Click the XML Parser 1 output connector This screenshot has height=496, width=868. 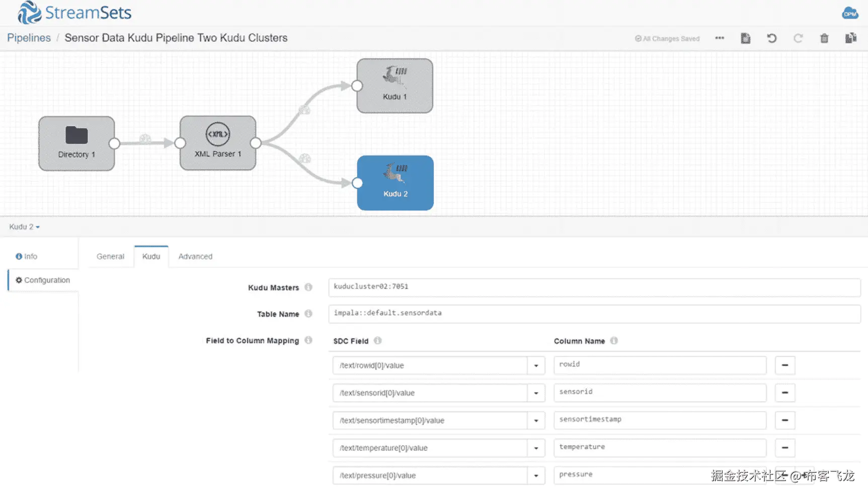click(x=256, y=143)
